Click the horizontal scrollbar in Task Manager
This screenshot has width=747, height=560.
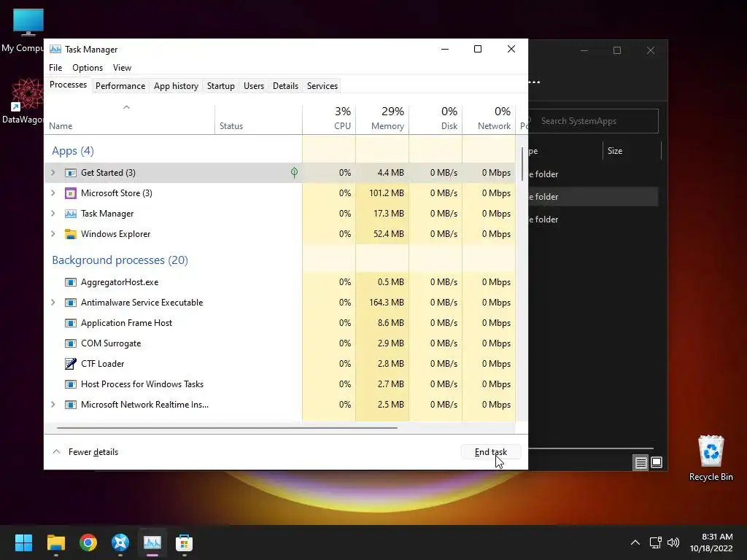[x=227, y=428]
